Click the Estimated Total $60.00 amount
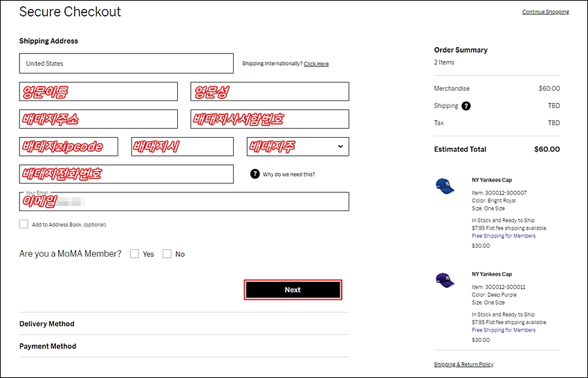588x378 pixels. (x=546, y=149)
